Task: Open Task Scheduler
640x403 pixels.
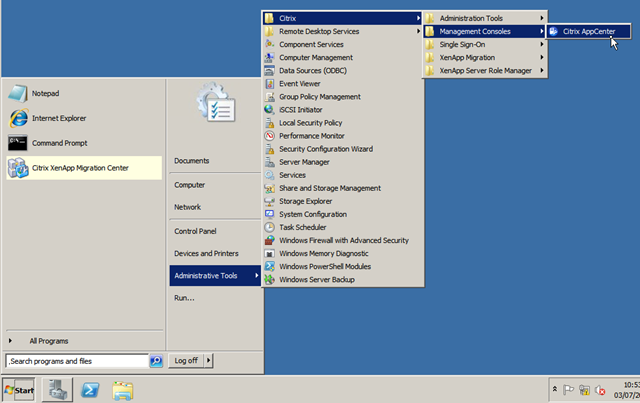Action: (x=342, y=227)
